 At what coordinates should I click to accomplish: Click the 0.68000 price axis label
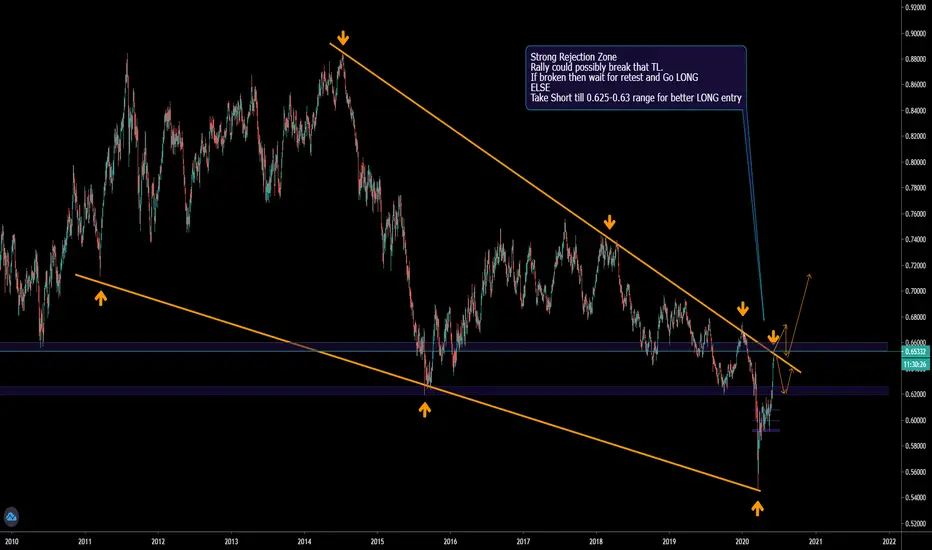coord(916,317)
